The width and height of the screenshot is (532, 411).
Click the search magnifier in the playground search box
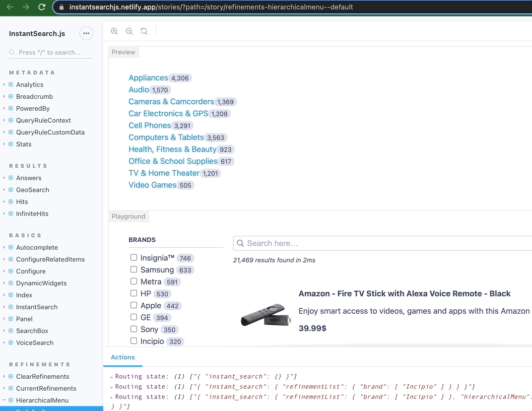[240, 243]
